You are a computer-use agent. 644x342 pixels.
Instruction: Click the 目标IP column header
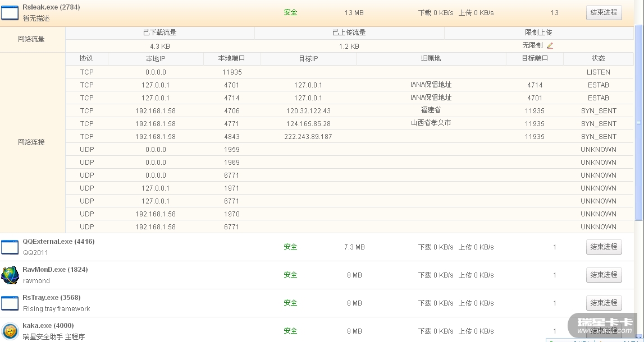pyautogui.click(x=308, y=58)
